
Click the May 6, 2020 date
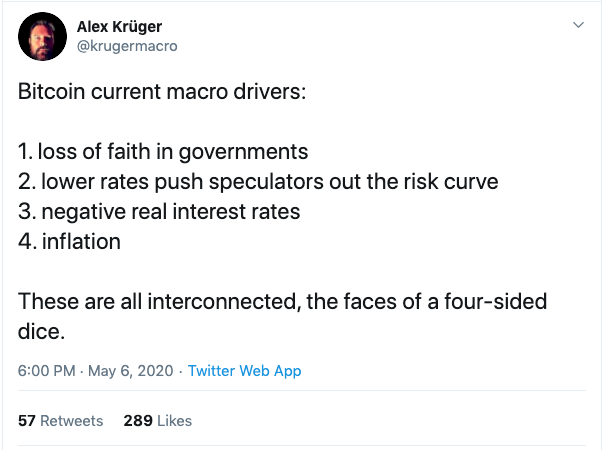point(130,371)
